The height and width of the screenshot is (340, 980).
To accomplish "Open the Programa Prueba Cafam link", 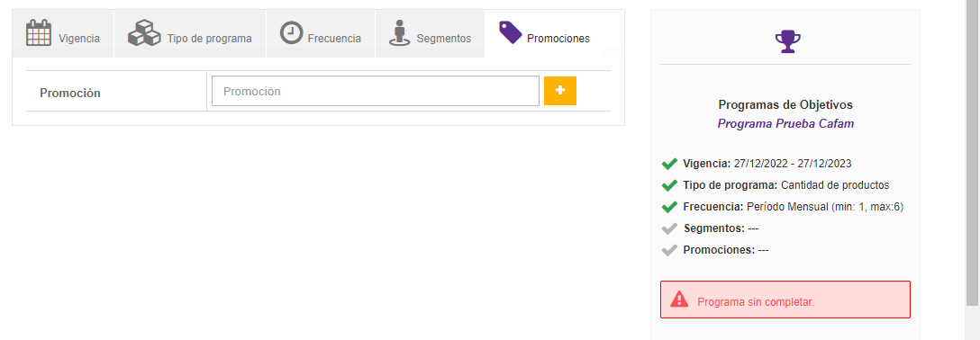I will click(785, 123).
